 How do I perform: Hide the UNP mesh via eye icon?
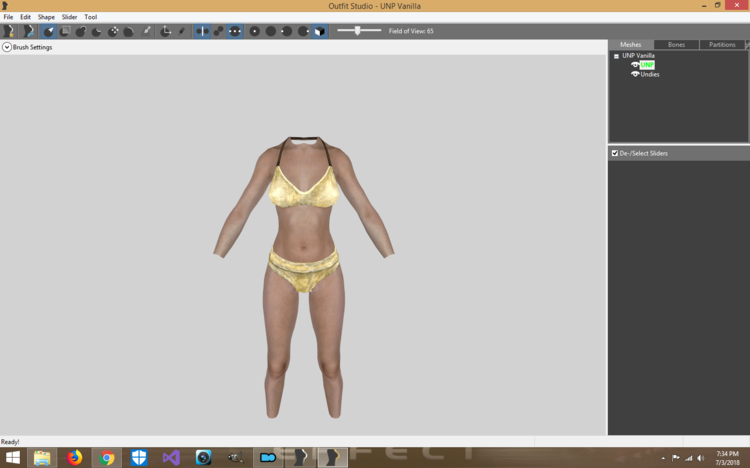(635, 65)
